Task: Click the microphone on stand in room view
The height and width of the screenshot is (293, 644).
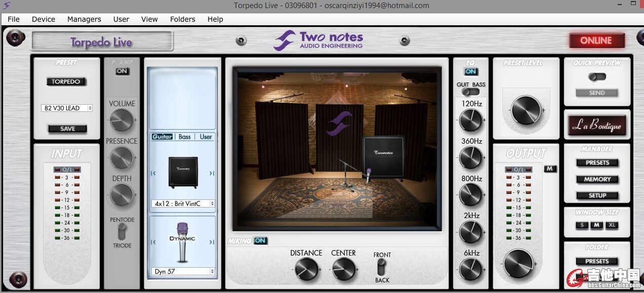Action: pyautogui.click(x=369, y=176)
